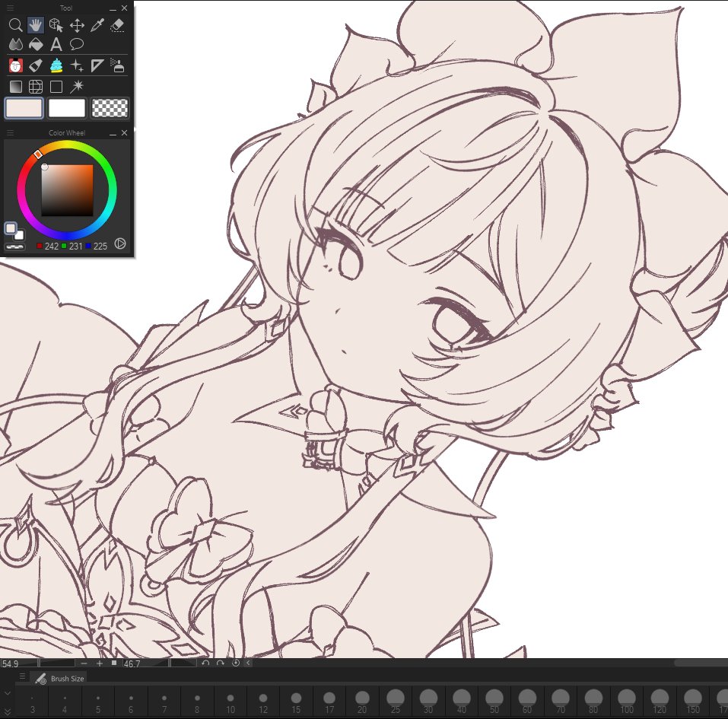Choose brush size 5 preset
Screen dimensions: 728x719
point(98,702)
